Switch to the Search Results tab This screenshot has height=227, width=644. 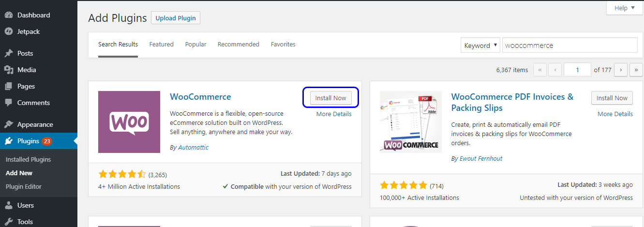(x=118, y=44)
